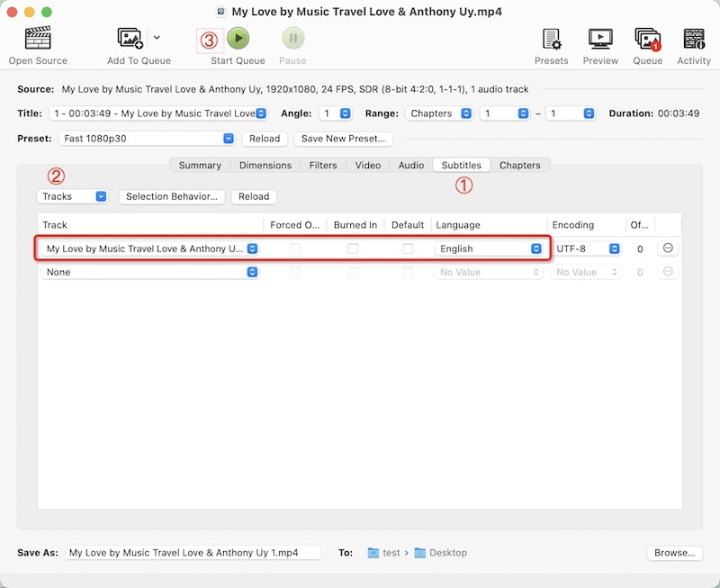Check Default for the English subtitle track
720x588 pixels.
point(408,249)
